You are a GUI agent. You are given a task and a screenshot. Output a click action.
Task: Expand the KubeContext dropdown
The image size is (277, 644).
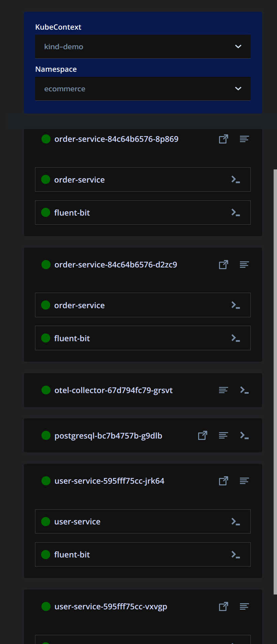pyautogui.click(x=143, y=46)
